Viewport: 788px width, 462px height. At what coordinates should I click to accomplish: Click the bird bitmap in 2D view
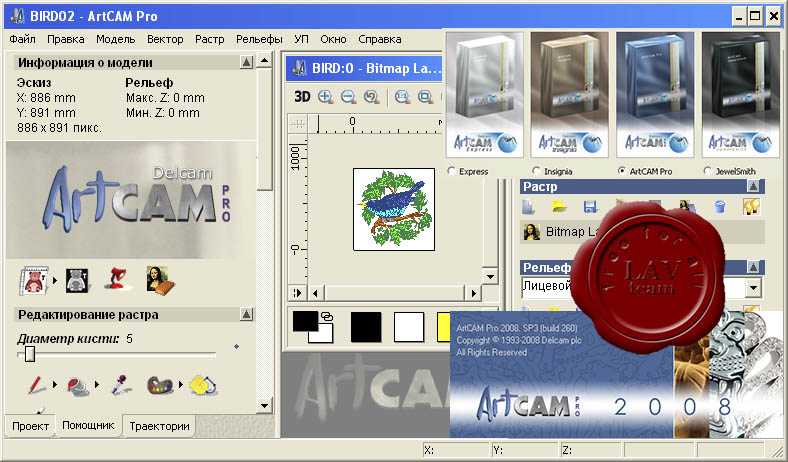click(394, 209)
